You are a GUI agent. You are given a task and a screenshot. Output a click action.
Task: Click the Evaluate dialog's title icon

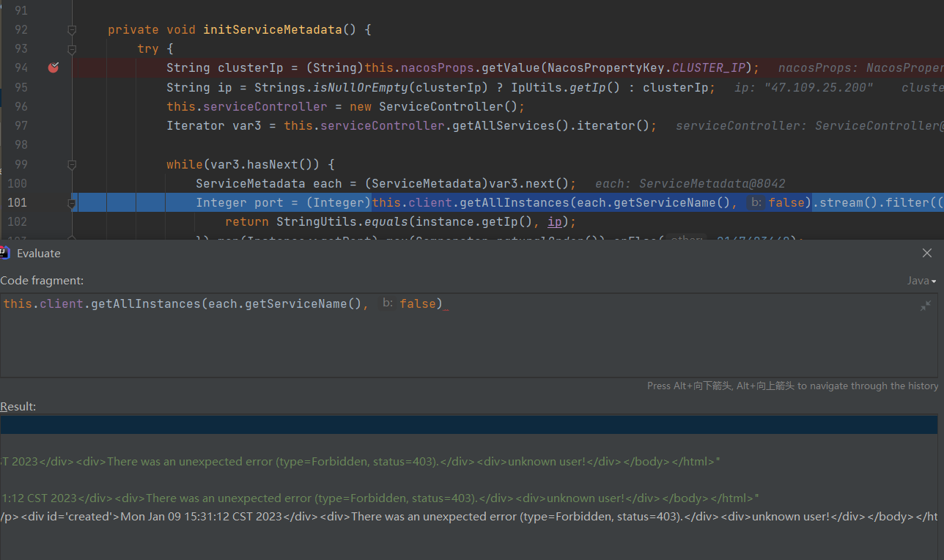point(5,253)
